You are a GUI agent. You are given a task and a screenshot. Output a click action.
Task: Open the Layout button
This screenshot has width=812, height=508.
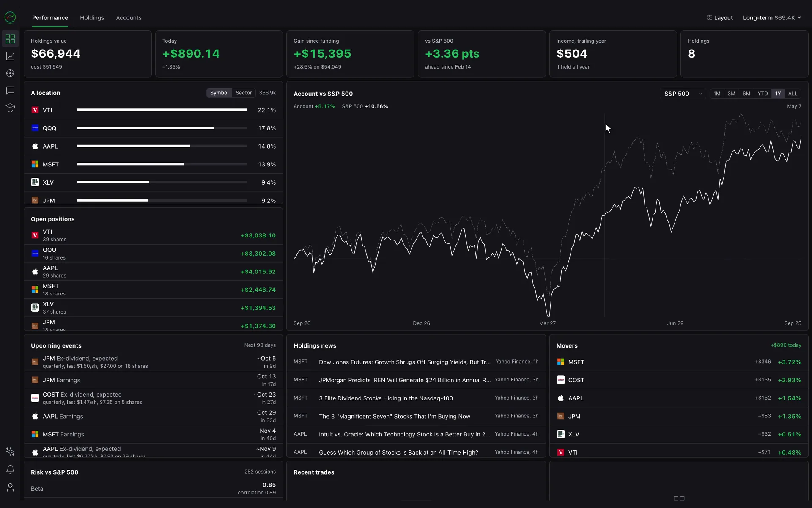click(x=720, y=18)
